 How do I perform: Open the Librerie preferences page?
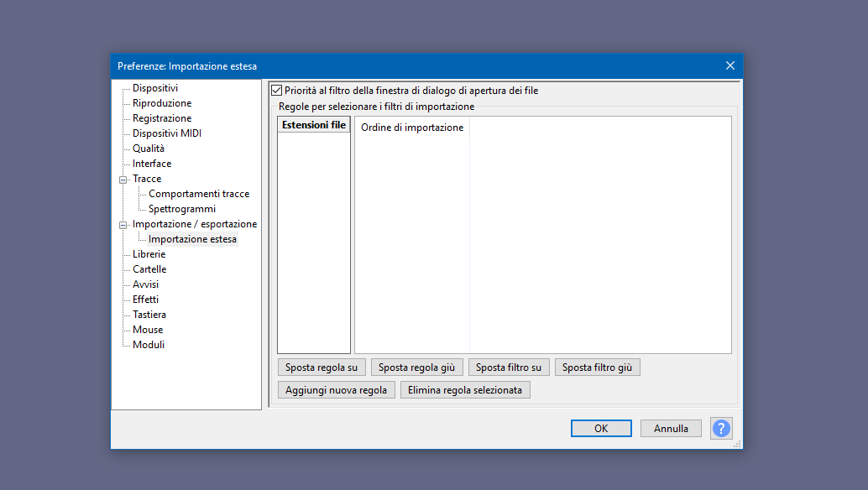pos(149,253)
